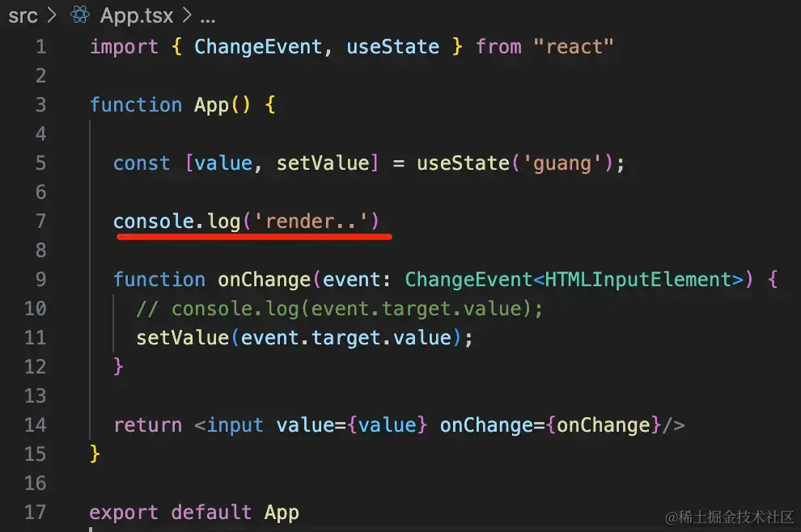Viewport: 801px width, 532px height.
Task: Click the ChangeEvent import identifier
Action: tap(258, 47)
